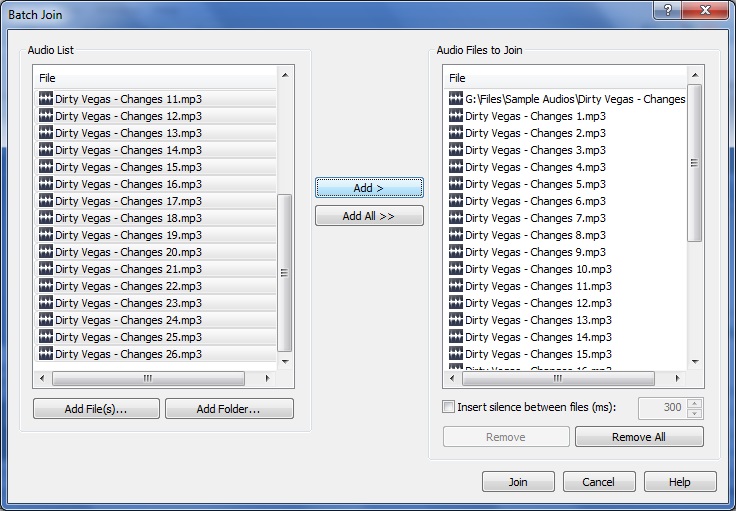Select Dirty Vegas - Changes 12.mp3 in join list
Viewport: 736px width, 511px height.
[x=565, y=303]
